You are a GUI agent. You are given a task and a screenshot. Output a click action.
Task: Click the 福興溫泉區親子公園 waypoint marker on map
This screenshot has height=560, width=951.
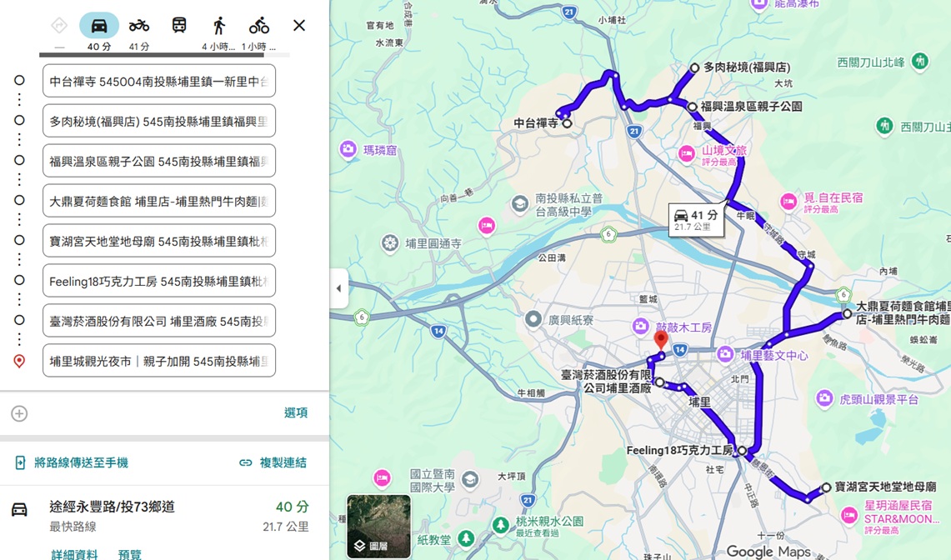pyautogui.click(x=692, y=107)
